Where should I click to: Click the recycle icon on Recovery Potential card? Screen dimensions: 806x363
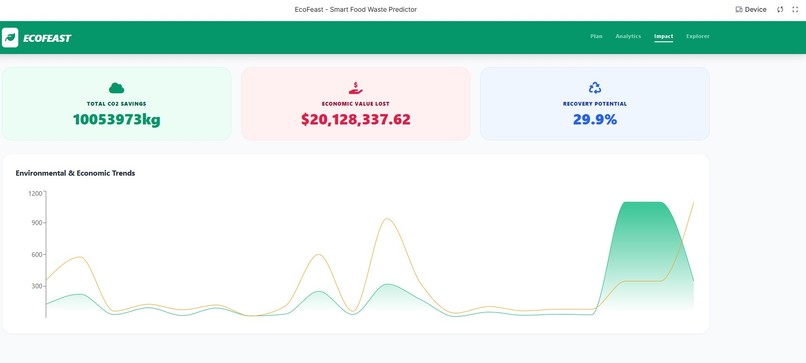pos(595,88)
